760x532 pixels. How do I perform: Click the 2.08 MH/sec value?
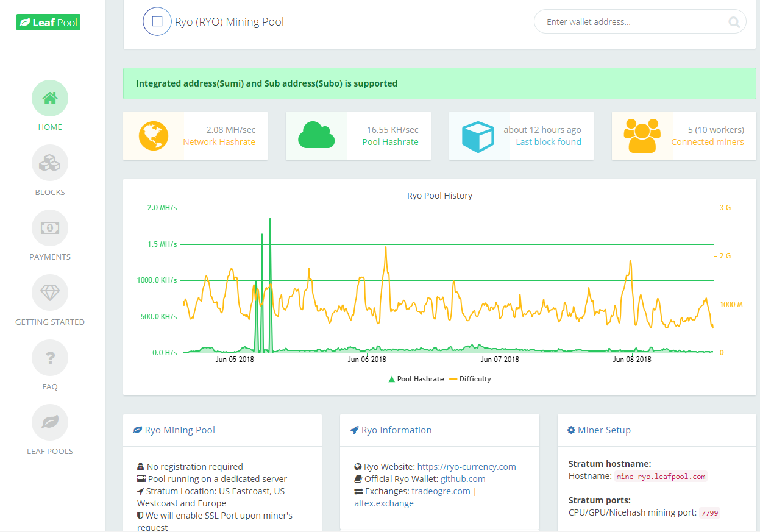coord(231,130)
